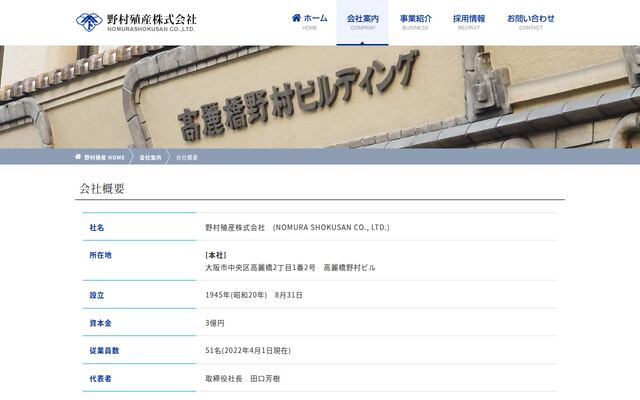The height and width of the screenshot is (400, 640).
Task: Open the お問い合わせ CONTACT menu item
Action: (x=531, y=22)
